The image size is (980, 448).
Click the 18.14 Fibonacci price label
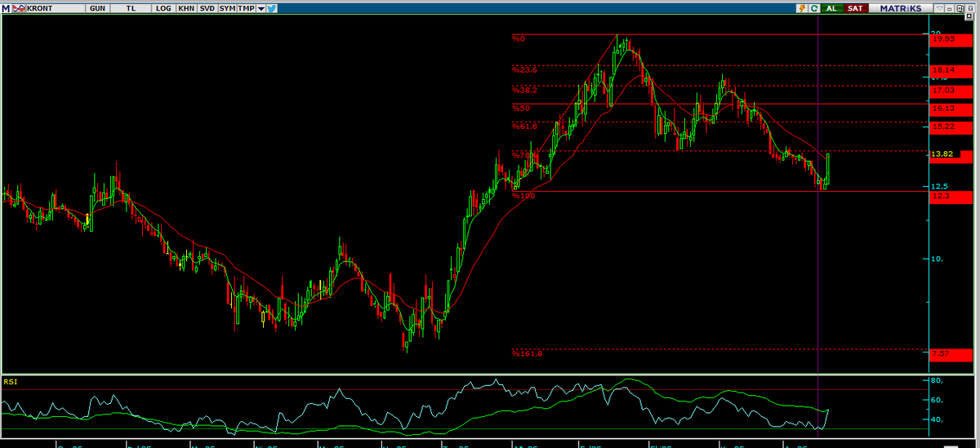tap(951, 71)
